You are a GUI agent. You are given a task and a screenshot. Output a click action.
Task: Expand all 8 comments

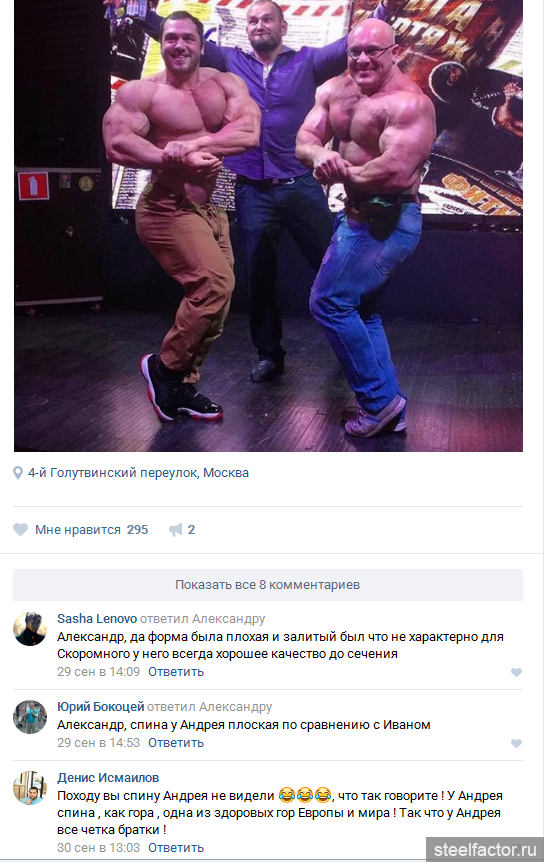pos(268,584)
